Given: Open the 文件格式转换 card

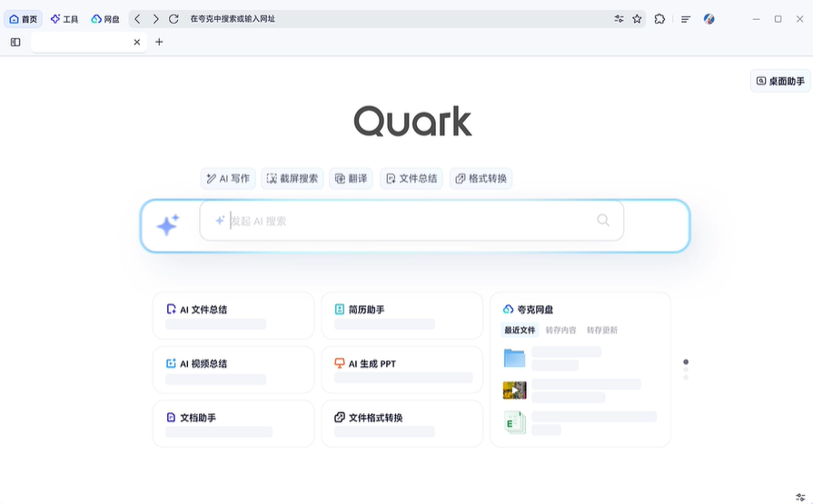Looking at the screenshot, I should coord(402,423).
